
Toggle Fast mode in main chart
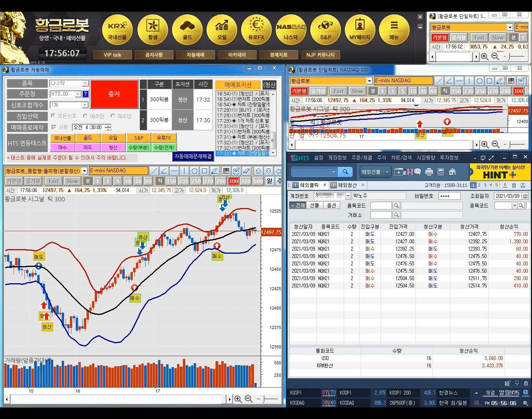[x=54, y=181]
